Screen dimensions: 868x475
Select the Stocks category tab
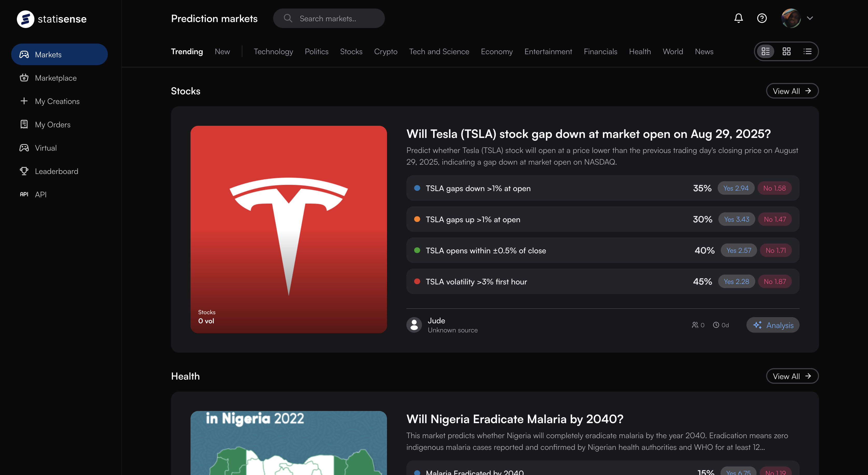tap(351, 51)
